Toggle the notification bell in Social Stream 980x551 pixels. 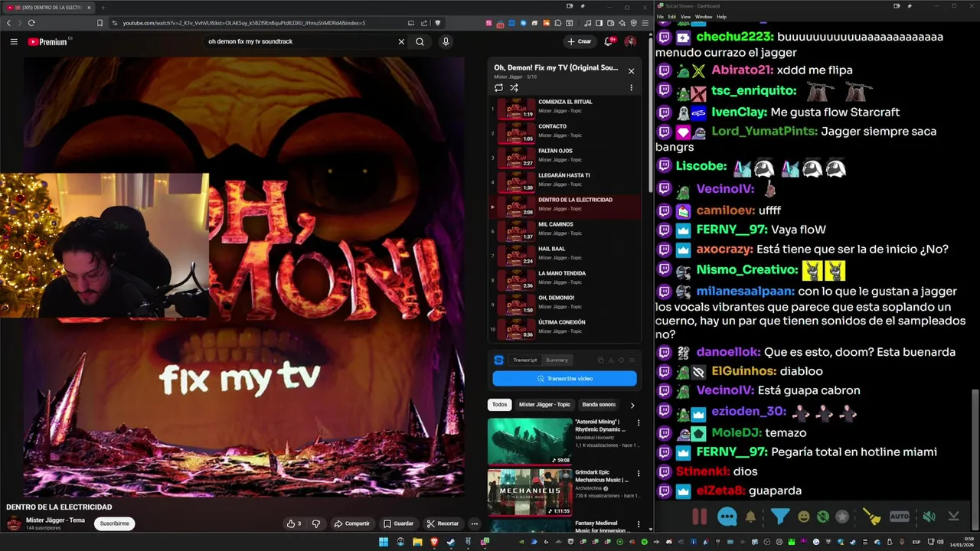pyautogui.click(x=751, y=517)
